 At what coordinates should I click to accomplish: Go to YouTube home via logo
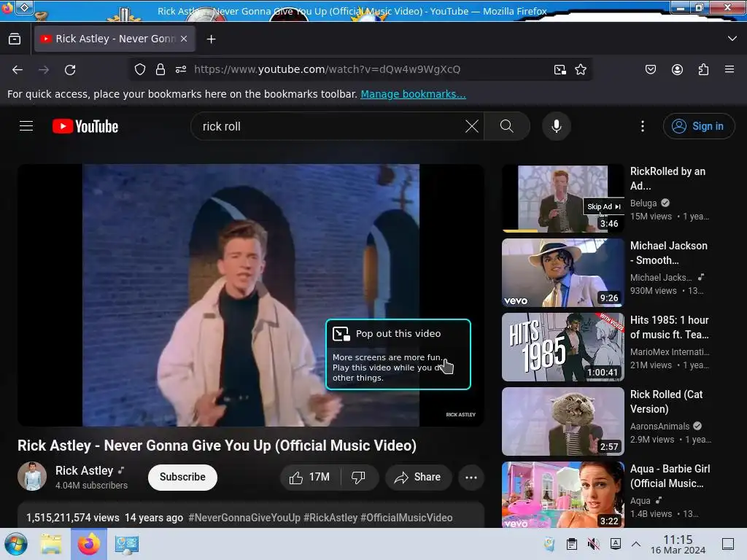click(85, 126)
